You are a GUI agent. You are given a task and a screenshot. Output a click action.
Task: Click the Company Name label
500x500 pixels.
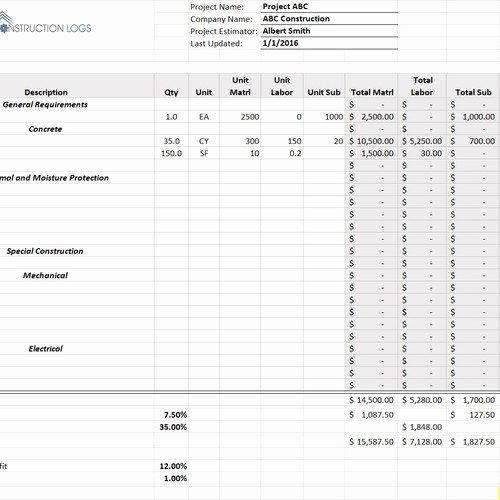[221, 19]
